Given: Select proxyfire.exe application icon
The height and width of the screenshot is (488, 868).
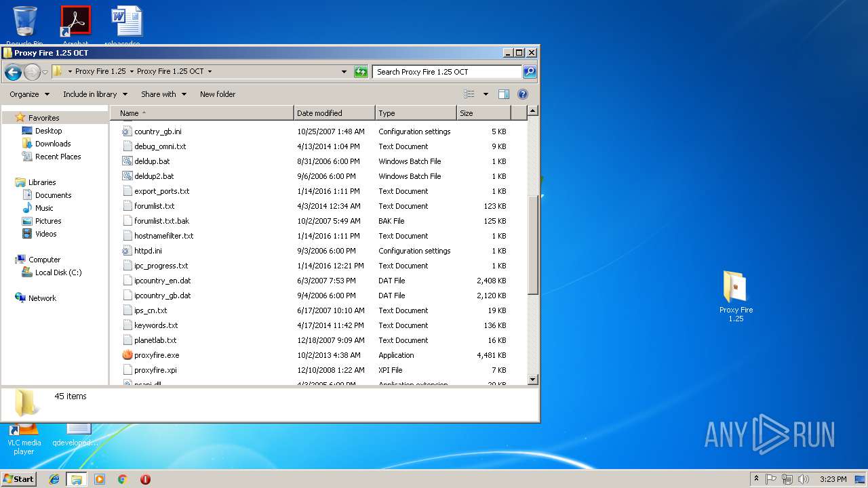Looking at the screenshot, I should 127,355.
